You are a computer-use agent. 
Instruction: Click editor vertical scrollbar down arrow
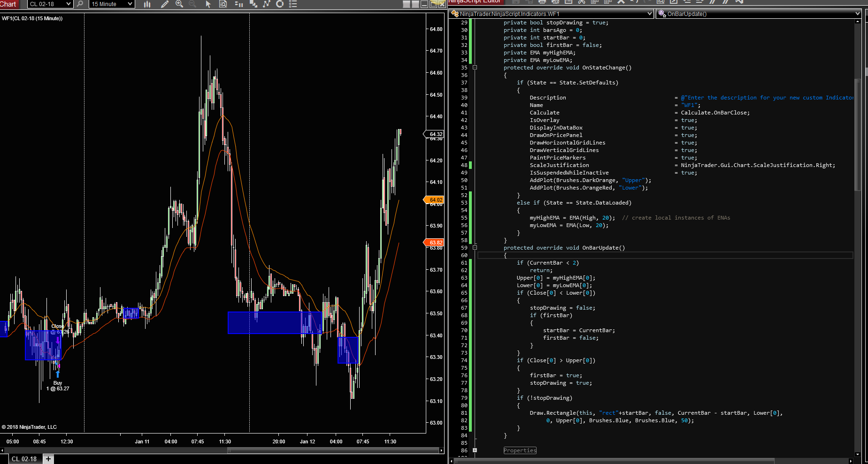point(858,454)
